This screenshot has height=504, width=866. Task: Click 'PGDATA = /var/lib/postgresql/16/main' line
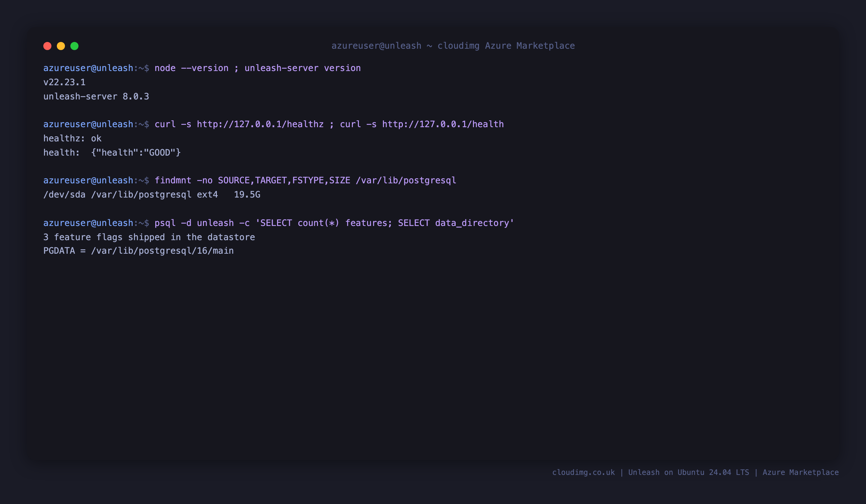[x=138, y=251]
